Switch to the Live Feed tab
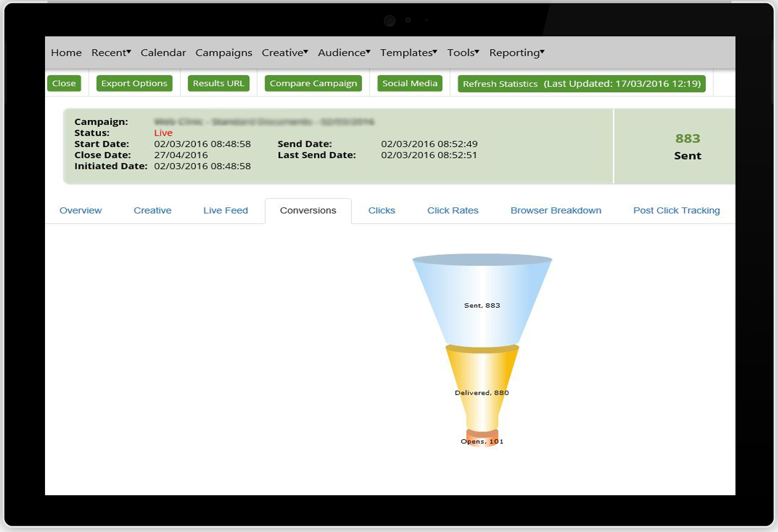The image size is (778, 532). pyautogui.click(x=225, y=210)
